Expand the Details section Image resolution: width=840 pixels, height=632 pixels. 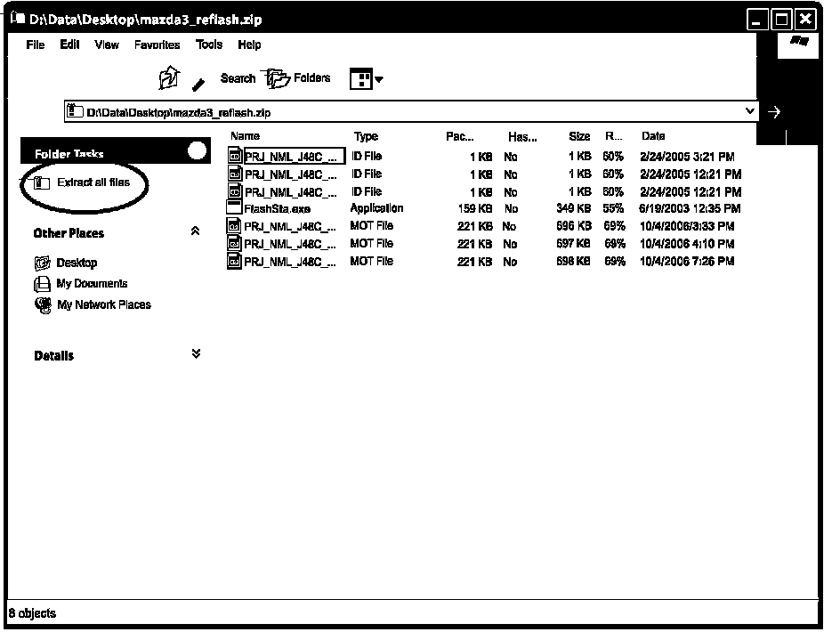[x=196, y=354]
